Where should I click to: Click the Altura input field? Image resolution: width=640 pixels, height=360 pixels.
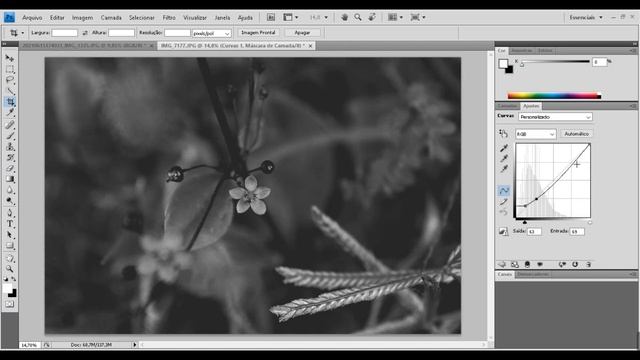pos(121,33)
